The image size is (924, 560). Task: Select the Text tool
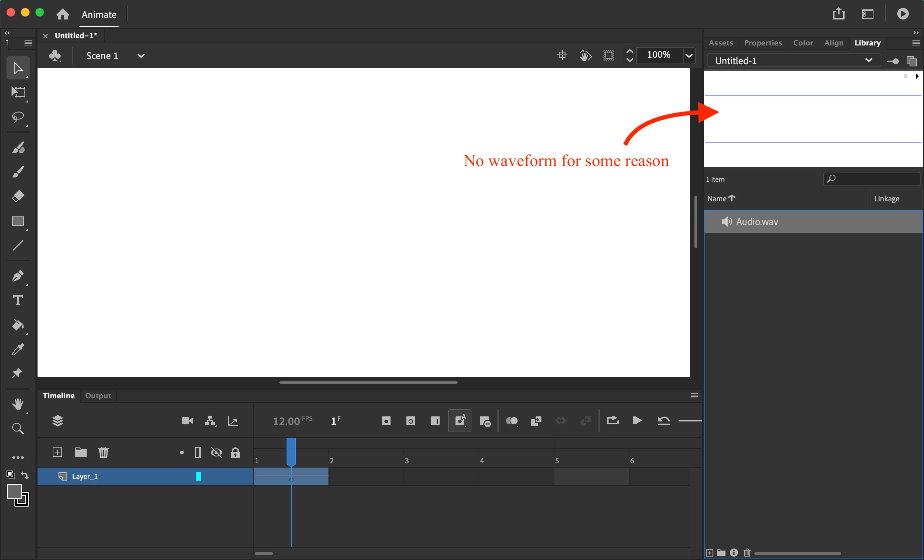[x=18, y=301]
